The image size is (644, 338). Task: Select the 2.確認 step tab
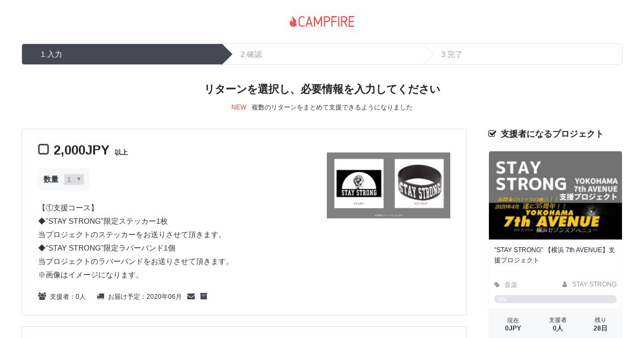coord(322,54)
